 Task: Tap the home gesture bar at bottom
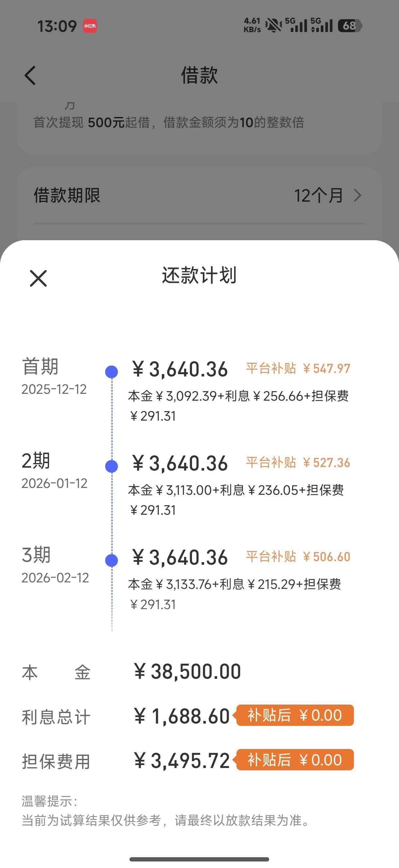coord(199,859)
